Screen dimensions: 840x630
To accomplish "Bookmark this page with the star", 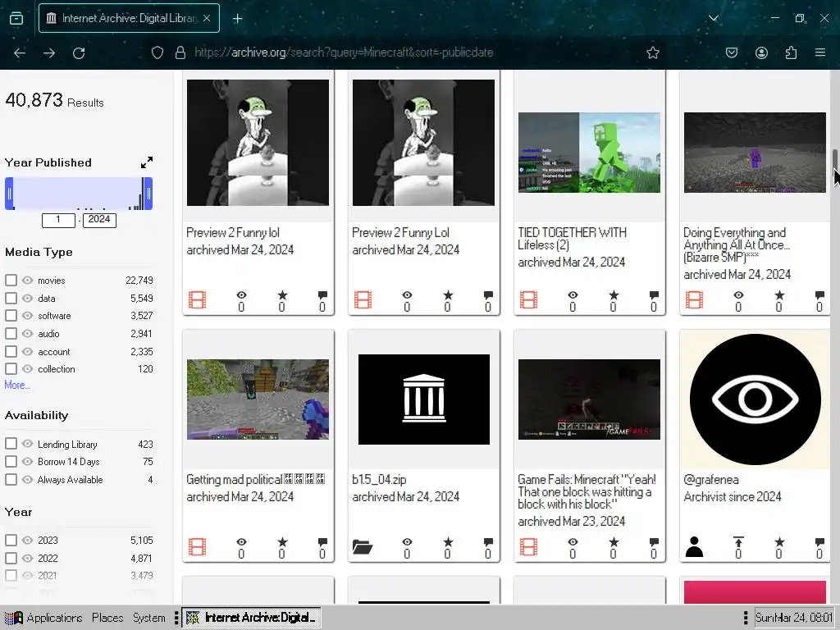I will pyautogui.click(x=652, y=52).
